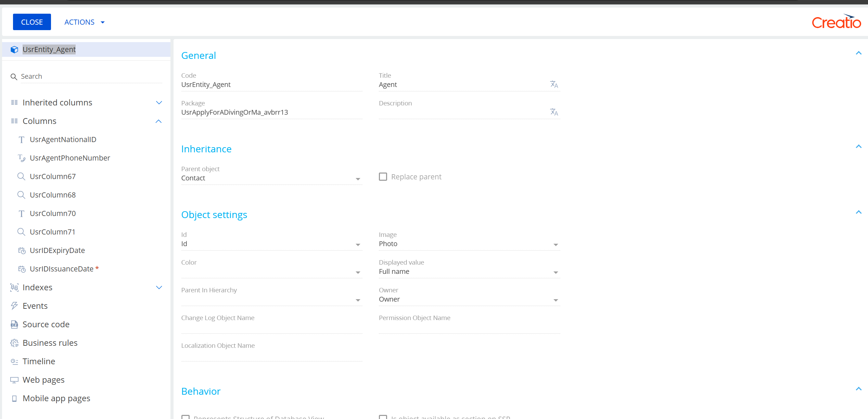
Task: Click lookup icon of UsrColumn68
Action: point(21,195)
